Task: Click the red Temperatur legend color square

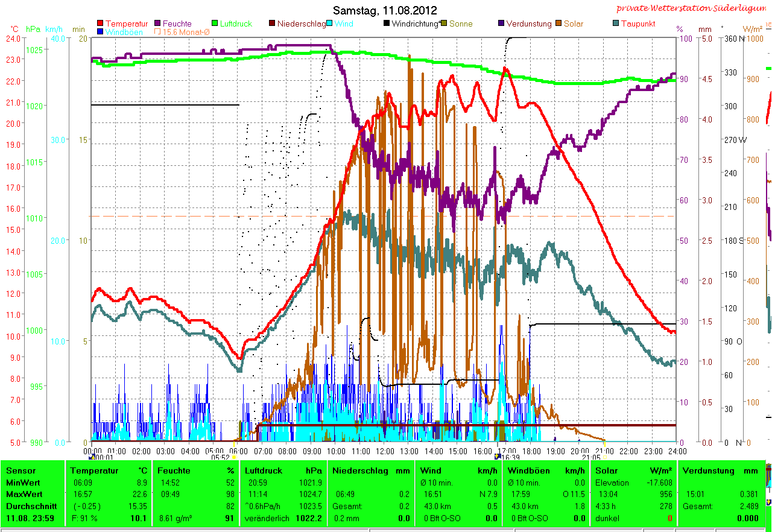Action: [x=100, y=24]
